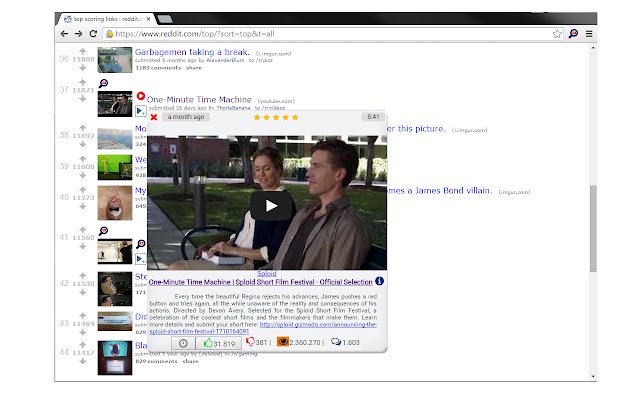Click the reddit.com address bar

333,34
